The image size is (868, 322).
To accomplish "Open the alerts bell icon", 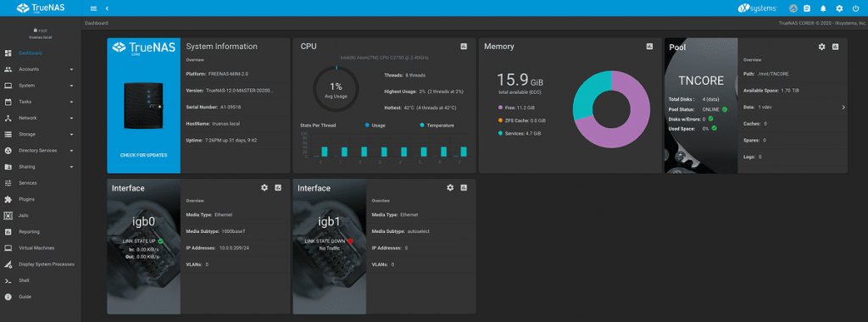I will [823, 8].
